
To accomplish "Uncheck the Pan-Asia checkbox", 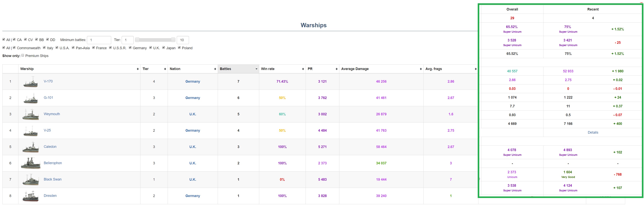I will [73, 48].
